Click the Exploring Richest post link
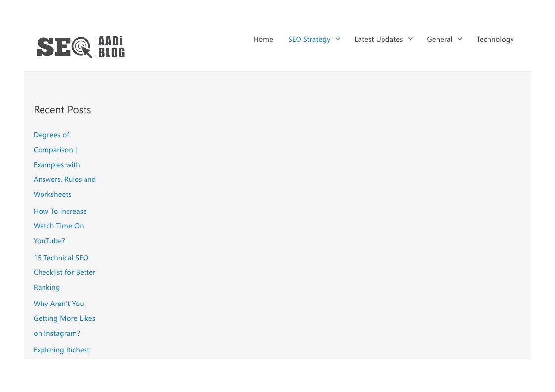 (x=61, y=350)
